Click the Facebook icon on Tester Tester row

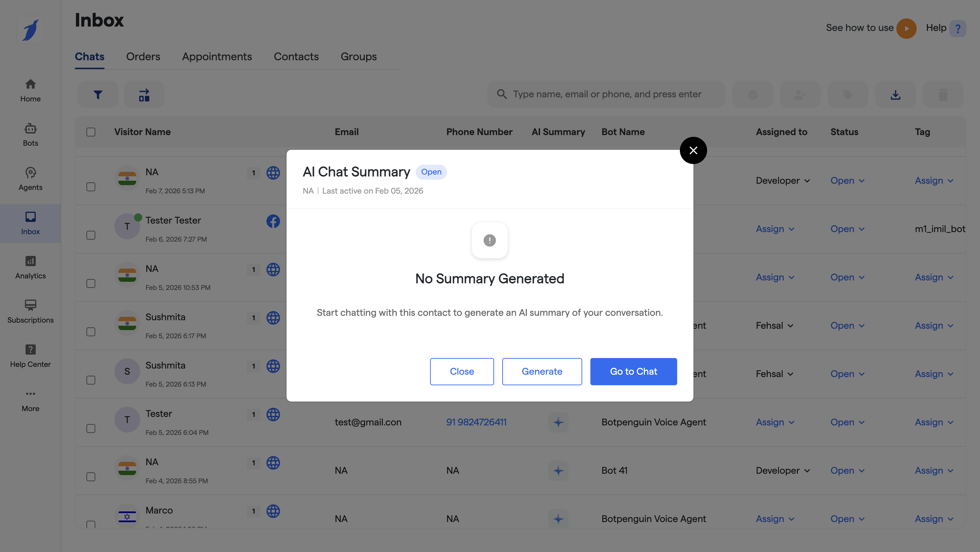coord(273,222)
